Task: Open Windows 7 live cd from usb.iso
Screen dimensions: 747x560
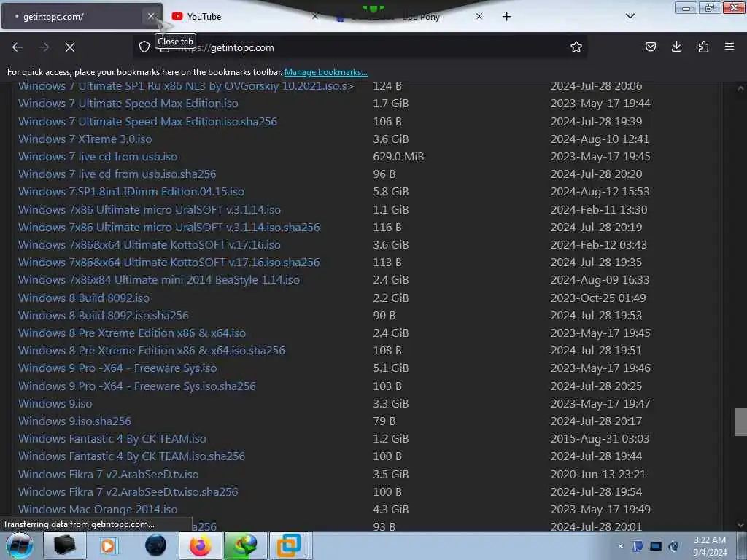Action: click(x=98, y=157)
